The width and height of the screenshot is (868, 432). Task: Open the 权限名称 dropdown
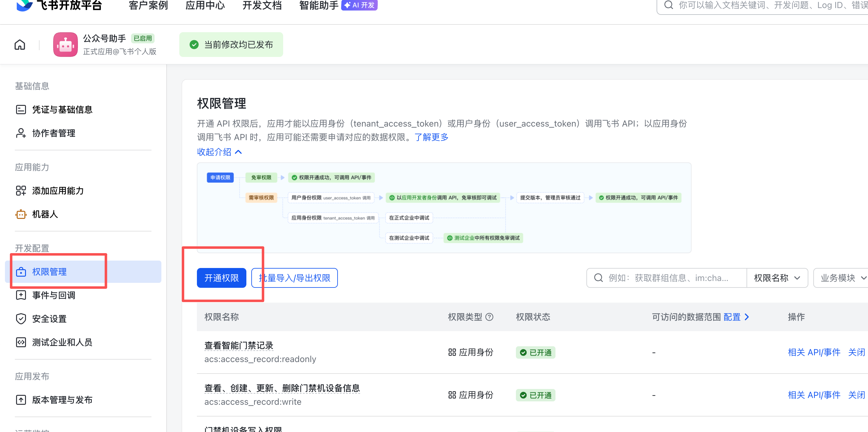pos(777,278)
